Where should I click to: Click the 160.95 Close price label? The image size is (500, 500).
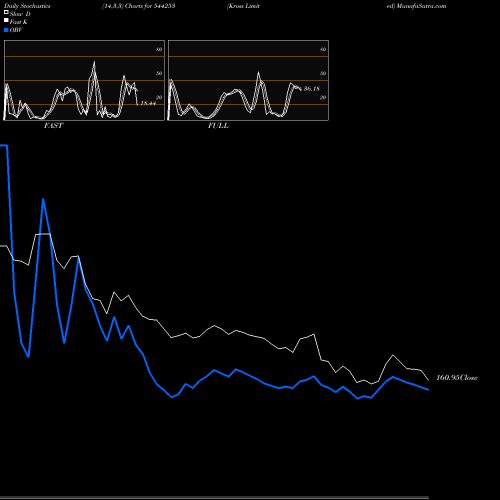pyautogui.click(x=457, y=378)
